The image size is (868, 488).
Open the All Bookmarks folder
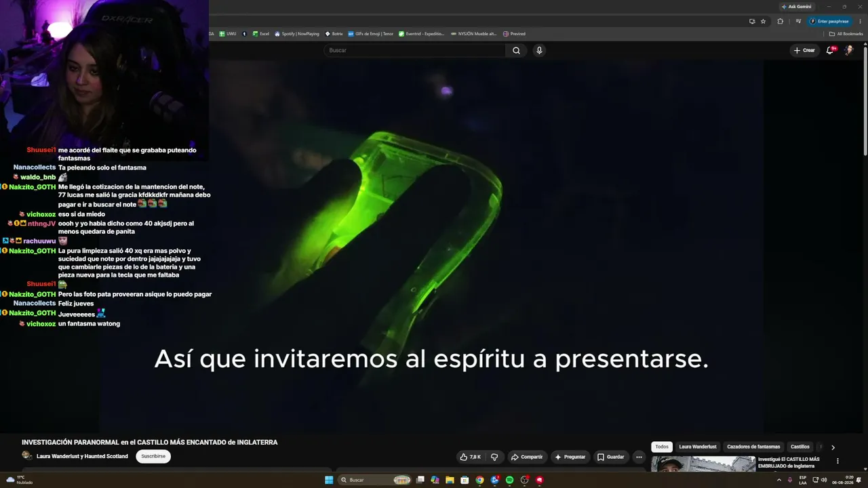(846, 34)
